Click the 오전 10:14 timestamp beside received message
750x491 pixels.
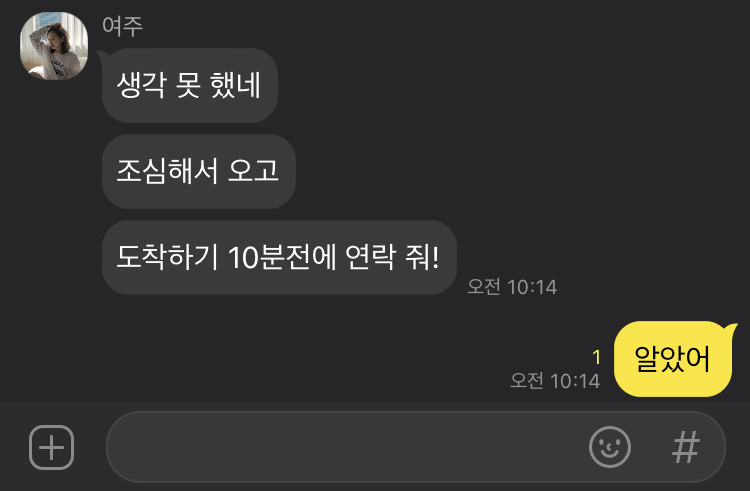click(x=512, y=287)
